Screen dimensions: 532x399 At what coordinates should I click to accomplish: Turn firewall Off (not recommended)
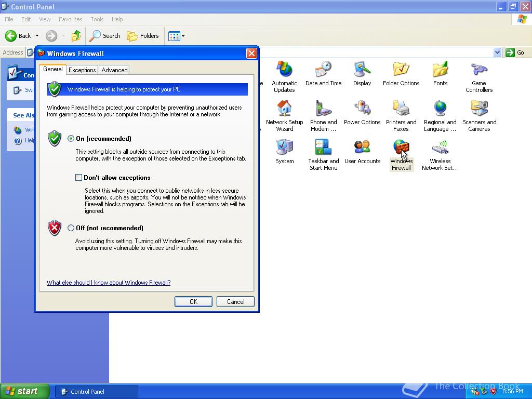(x=71, y=228)
